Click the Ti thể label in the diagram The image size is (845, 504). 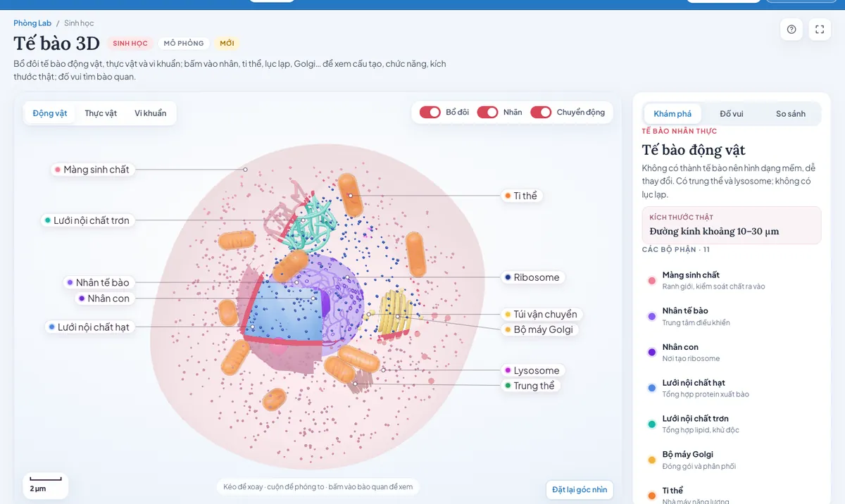(x=521, y=196)
